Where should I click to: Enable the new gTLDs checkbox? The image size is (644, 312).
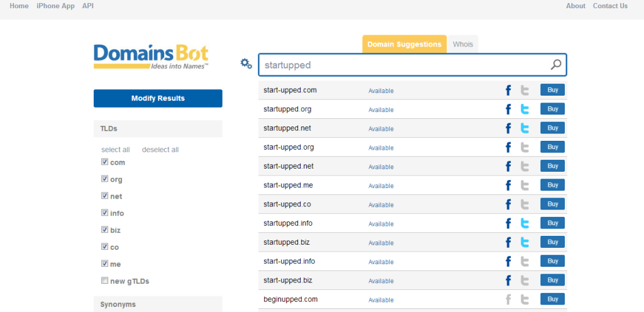pos(104,281)
